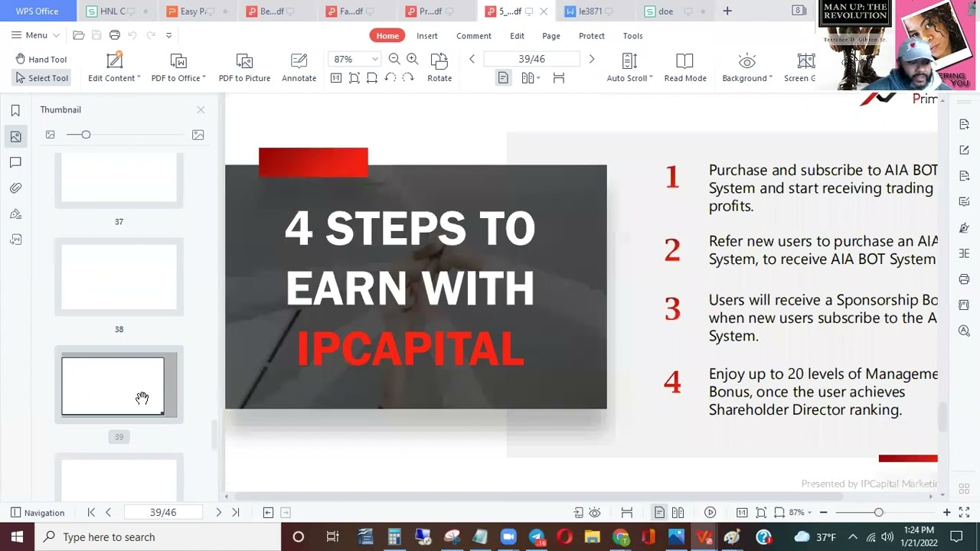Rotate view clockwise
The height and width of the screenshot is (551, 980).
[407, 78]
